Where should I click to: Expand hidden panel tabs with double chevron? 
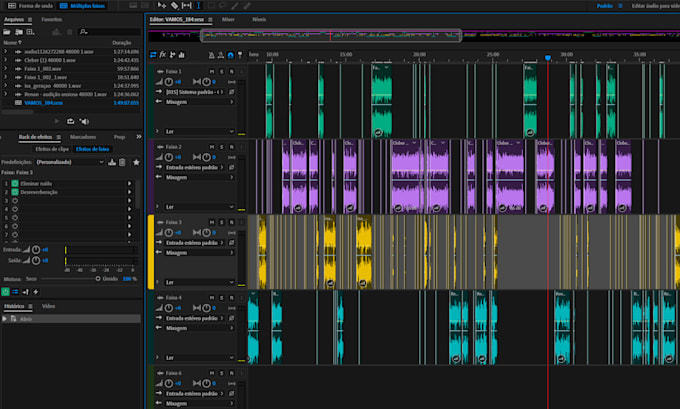pos(138,137)
